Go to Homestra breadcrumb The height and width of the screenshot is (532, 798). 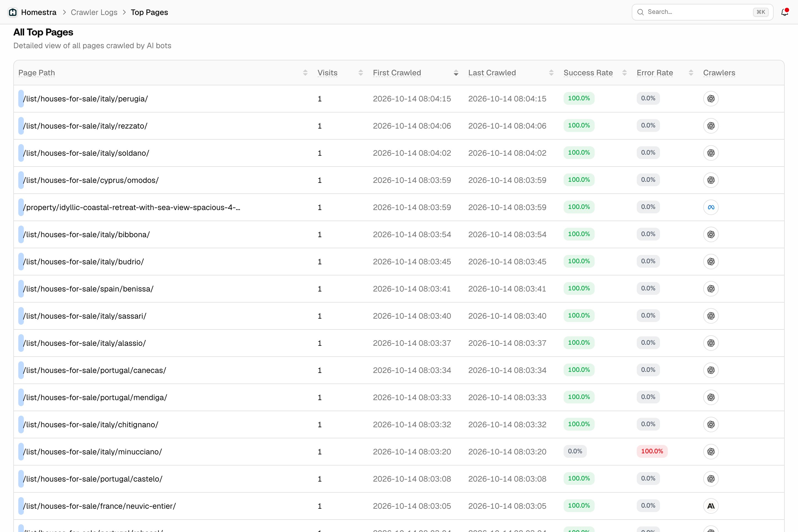(x=39, y=12)
